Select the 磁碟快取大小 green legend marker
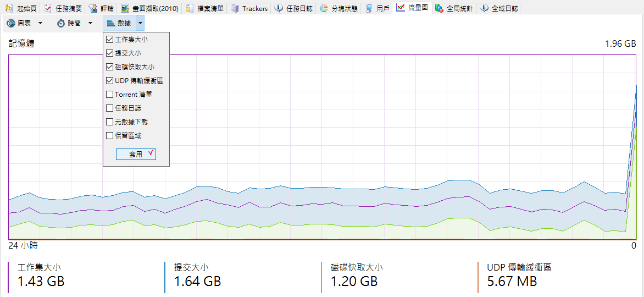 [x=321, y=277]
